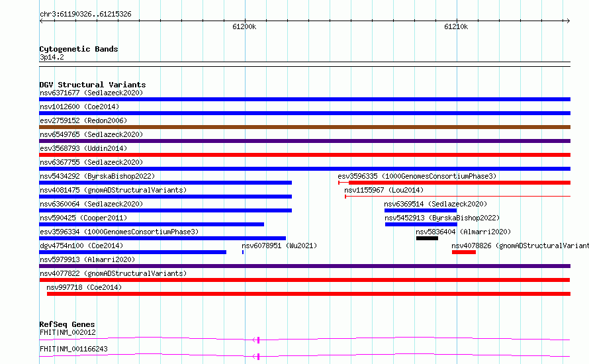Select the red bar under esv3568793
The height and width of the screenshot is (364, 589).
pyautogui.click(x=304, y=155)
